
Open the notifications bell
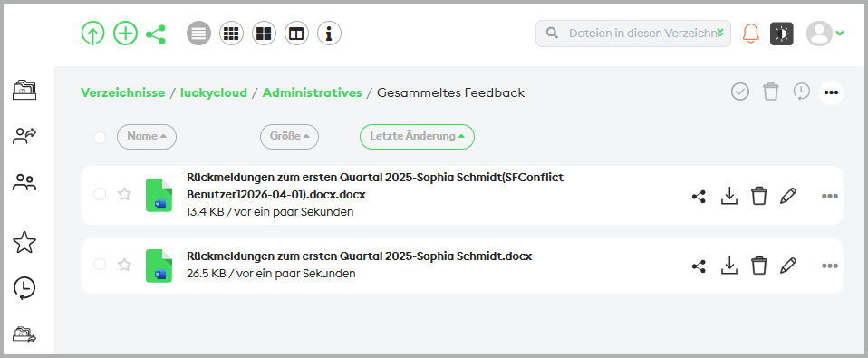point(750,34)
